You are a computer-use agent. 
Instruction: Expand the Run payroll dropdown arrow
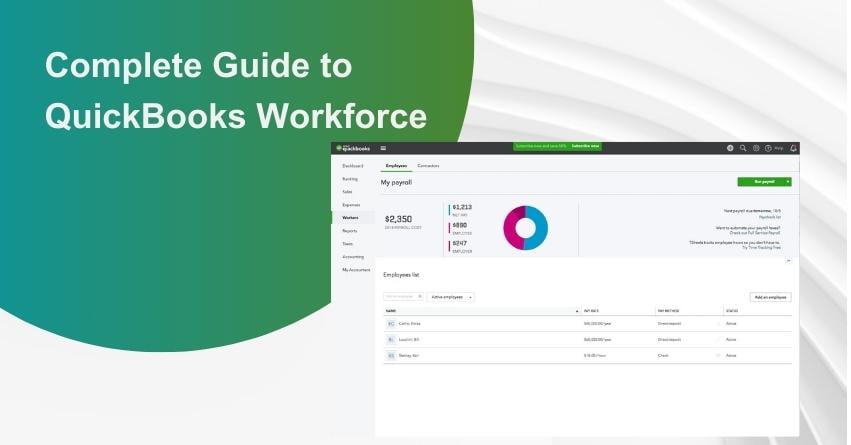pos(788,182)
